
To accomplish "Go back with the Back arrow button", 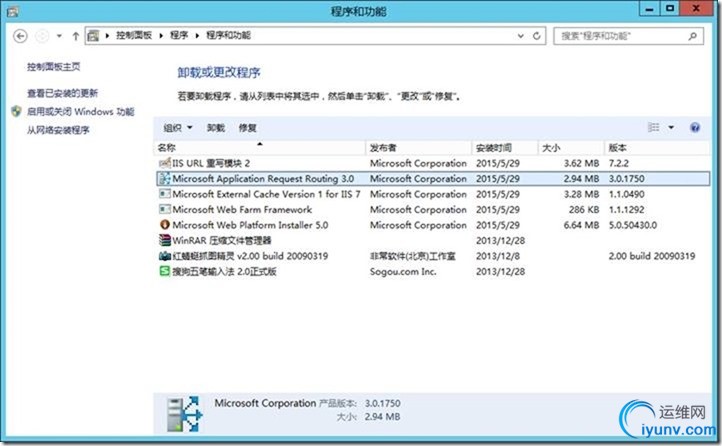I will (20, 36).
